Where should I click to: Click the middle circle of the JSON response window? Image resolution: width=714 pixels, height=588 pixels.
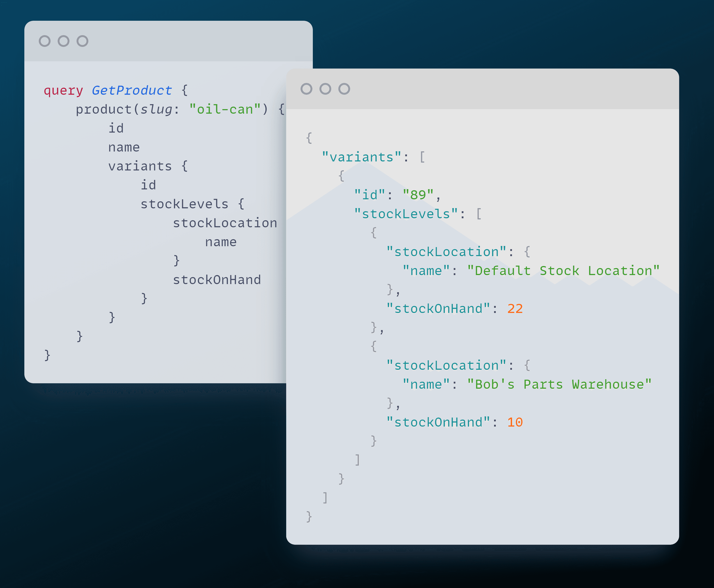tap(325, 89)
